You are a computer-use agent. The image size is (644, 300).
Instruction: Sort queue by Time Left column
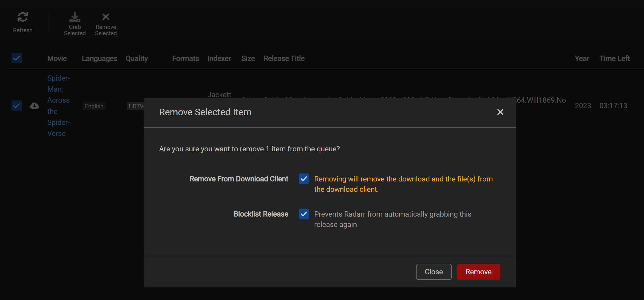click(615, 58)
